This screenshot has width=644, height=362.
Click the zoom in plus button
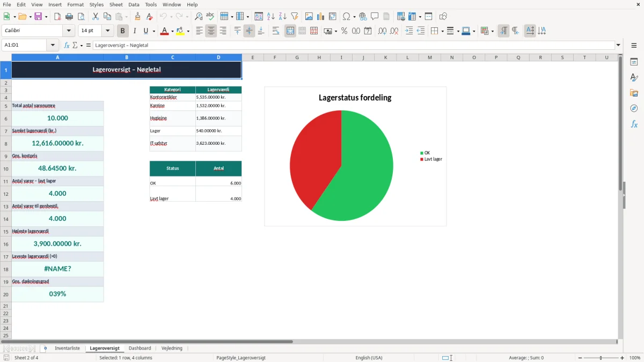[622, 358]
